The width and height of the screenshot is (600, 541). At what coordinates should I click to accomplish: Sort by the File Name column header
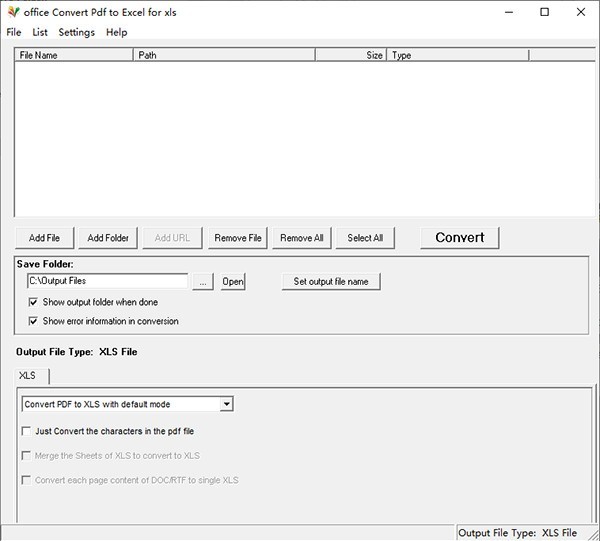click(x=74, y=55)
